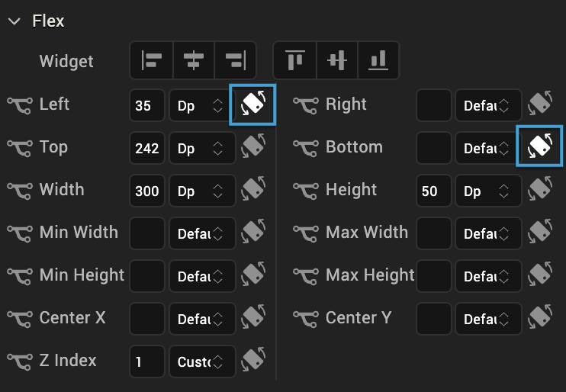Image resolution: width=566 pixels, height=392 pixels.
Task: Align widget to right edge
Action: (x=235, y=61)
